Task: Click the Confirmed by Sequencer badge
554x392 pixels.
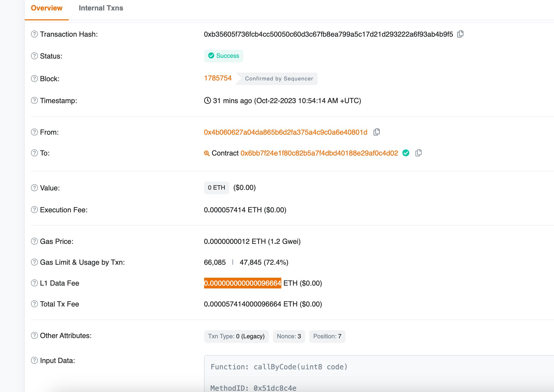Action: (277, 79)
